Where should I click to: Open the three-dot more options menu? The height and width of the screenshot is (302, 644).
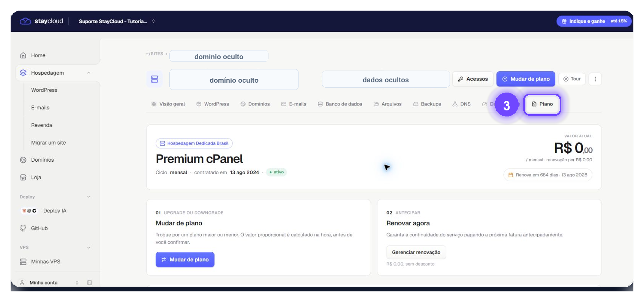click(595, 79)
